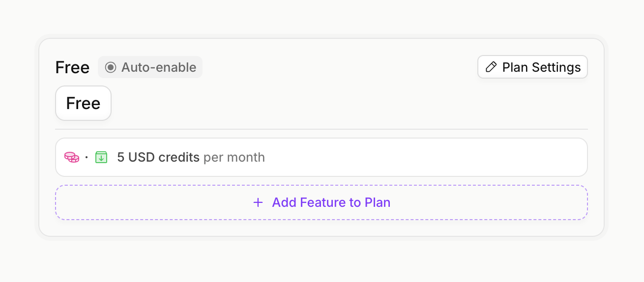Viewport: 644px width, 282px height.
Task: Click the empty right side of credits row
Action: 442,157
